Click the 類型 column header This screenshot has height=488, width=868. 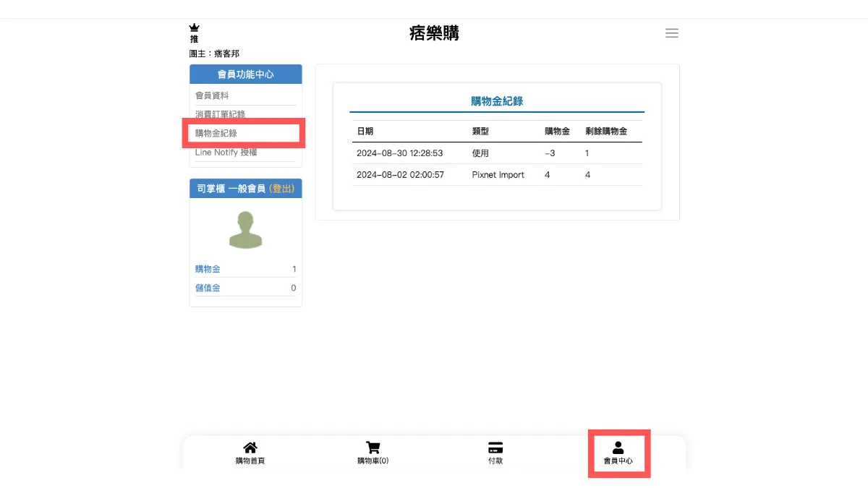tap(480, 132)
